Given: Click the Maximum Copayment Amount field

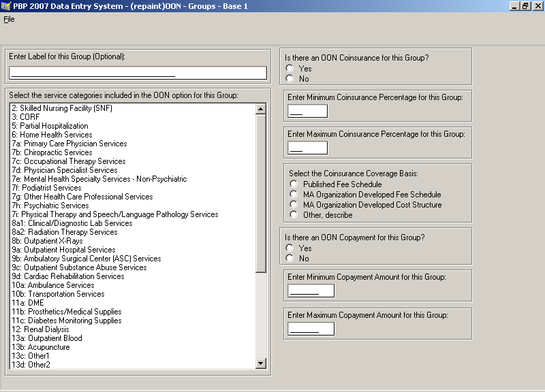Looking at the screenshot, I should 311,329.
